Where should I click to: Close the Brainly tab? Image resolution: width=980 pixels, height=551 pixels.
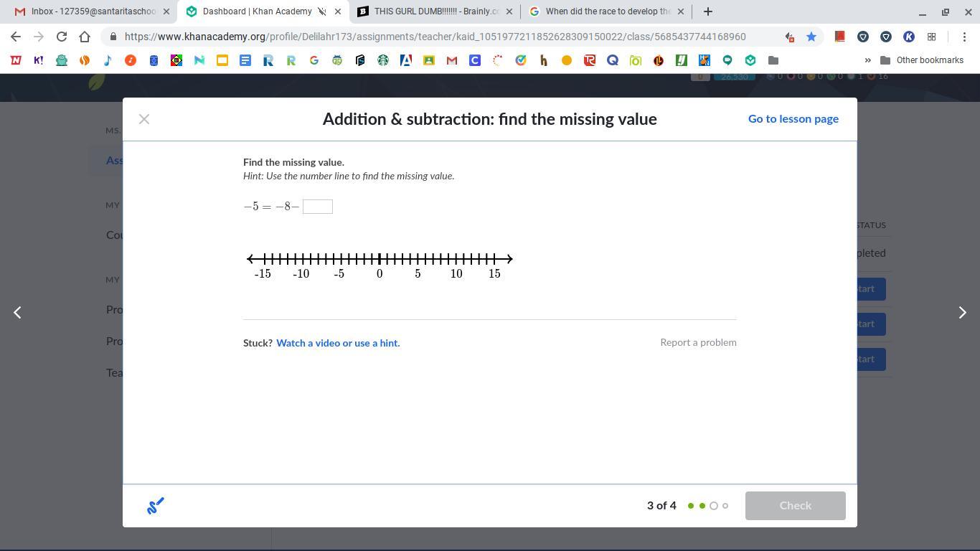[509, 11]
